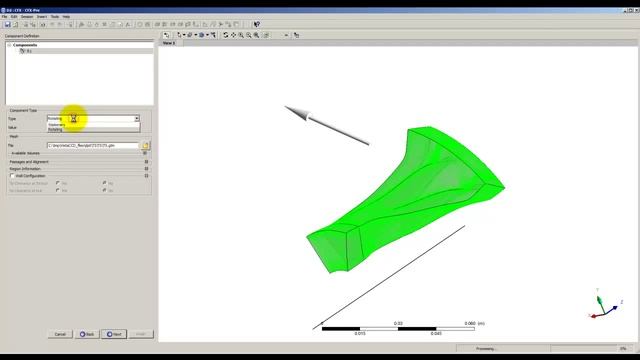This screenshot has height=360, width=640.
Task: Expand the Passages and Alignment section
Action: pyautogui.click(x=146, y=162)
